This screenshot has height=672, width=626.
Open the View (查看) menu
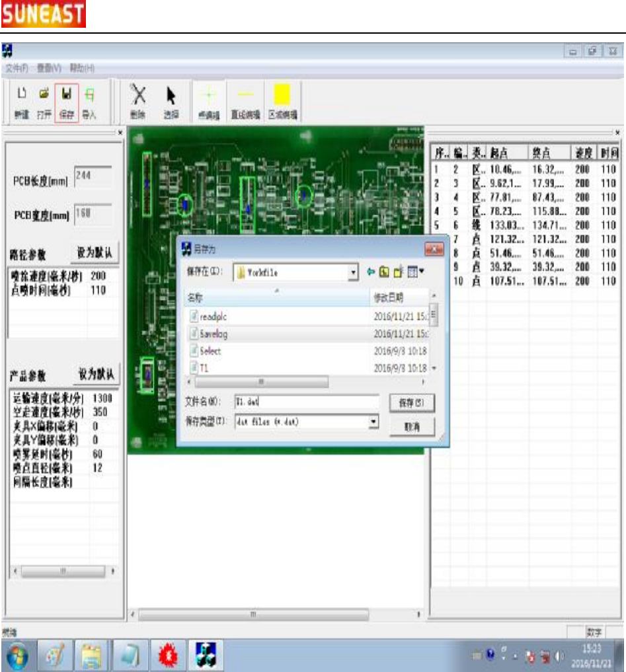[x=49, y=68]
